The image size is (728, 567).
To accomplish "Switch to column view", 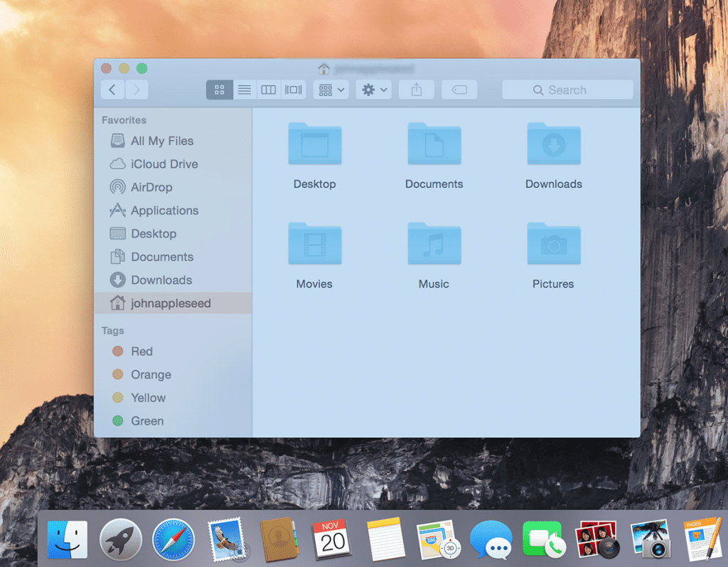I will click(268, 90).
